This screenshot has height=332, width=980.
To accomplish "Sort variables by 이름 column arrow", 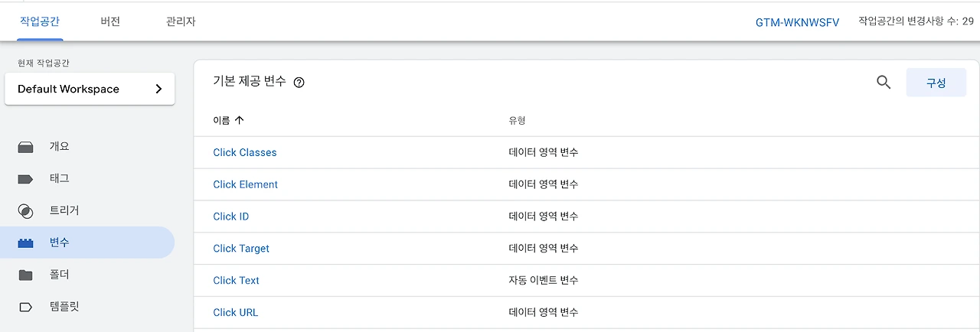I will pos(240,120).
